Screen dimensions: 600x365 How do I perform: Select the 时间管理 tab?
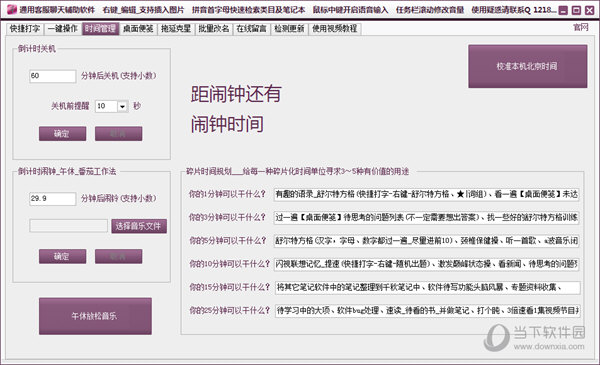[x=100, y=29]
